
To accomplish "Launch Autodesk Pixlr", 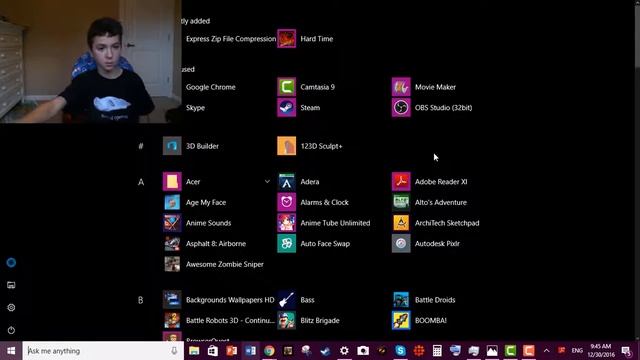I will 426,244.
